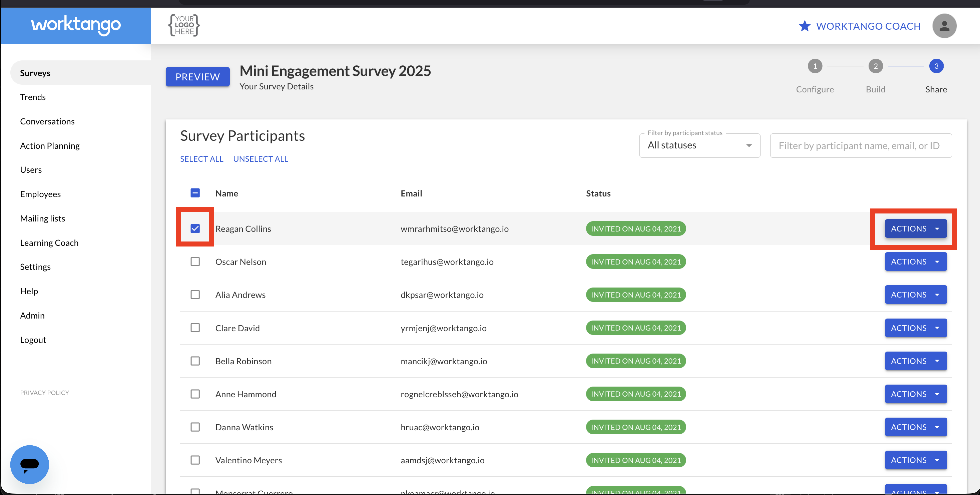Open the participant status filter dropdown
The height and width of the screenshot is (495, 980).
[699, 145]
